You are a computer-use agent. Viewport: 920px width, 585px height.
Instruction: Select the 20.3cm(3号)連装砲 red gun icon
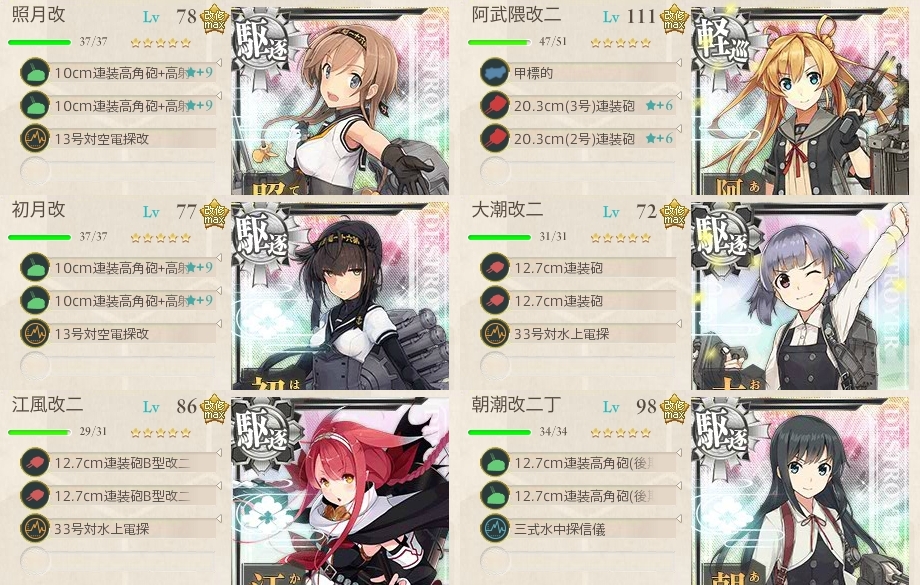pos(495,106)
